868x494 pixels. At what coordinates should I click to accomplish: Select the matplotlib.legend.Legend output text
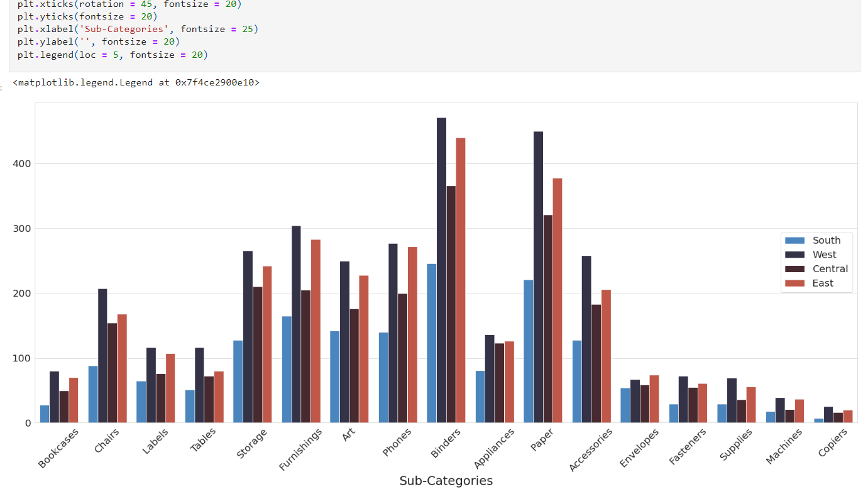[136, 82]
